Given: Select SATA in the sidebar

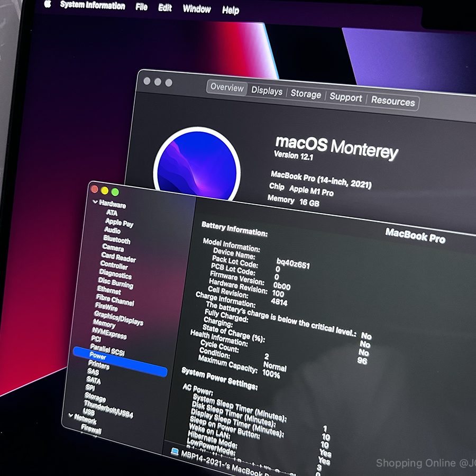Looking at the screenshot, I should pos(93,380).
